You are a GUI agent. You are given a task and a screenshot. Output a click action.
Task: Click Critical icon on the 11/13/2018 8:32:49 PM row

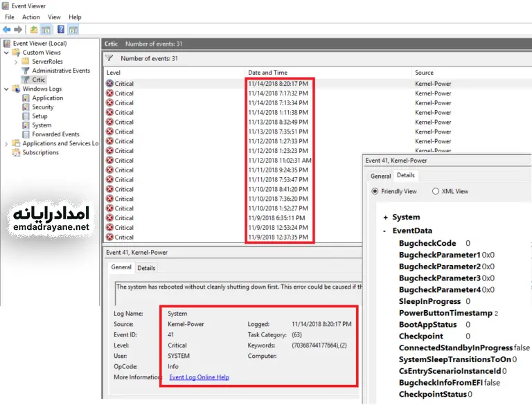pyautogui.click(x=109, y=122)
